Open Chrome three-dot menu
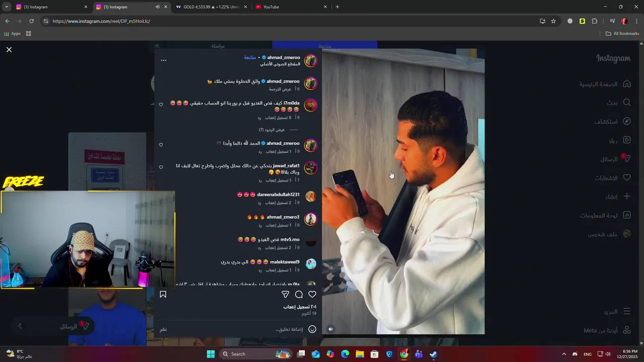The height and width of the screenshot is (362, 644). pyautogui.click(x=637, y=21)
